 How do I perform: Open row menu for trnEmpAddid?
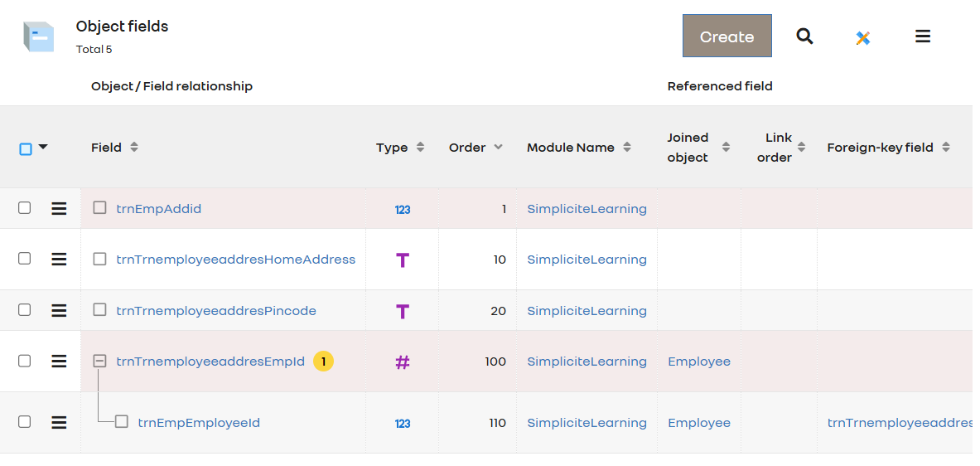coord(59,209)
